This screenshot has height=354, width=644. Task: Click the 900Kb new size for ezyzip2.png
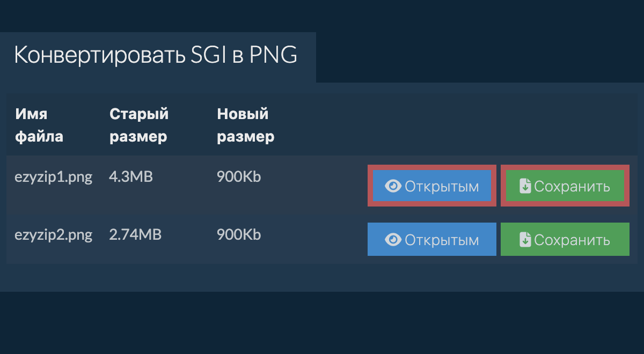239,234
